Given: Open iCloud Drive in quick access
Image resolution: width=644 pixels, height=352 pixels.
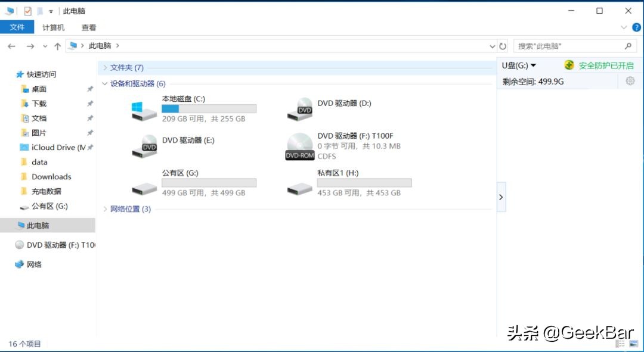Looking at the screenshot, I should [x=58, y=148].
